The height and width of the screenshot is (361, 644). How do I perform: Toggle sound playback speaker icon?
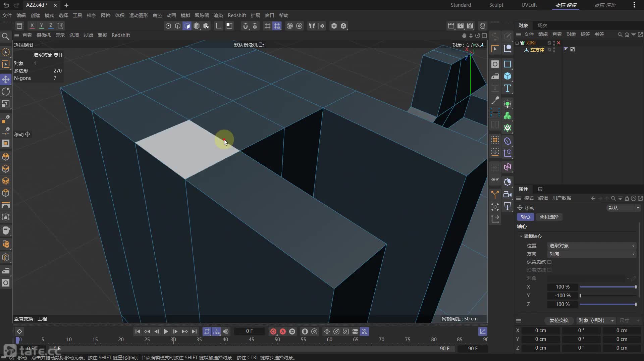pos(226,331)
